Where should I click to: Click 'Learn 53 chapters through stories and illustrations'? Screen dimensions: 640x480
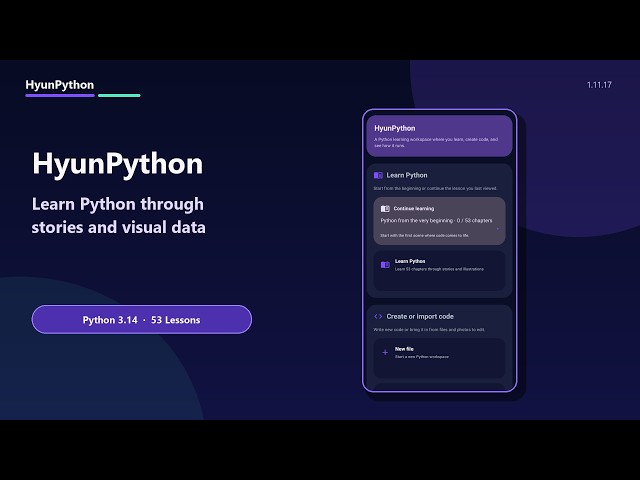pyautogui.click(x=439, y=269)
